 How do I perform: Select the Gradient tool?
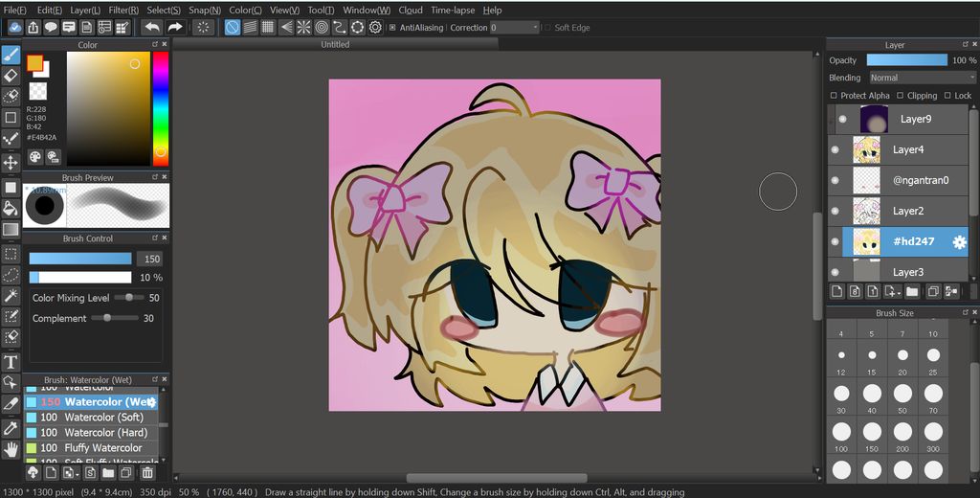coord(11,230)
